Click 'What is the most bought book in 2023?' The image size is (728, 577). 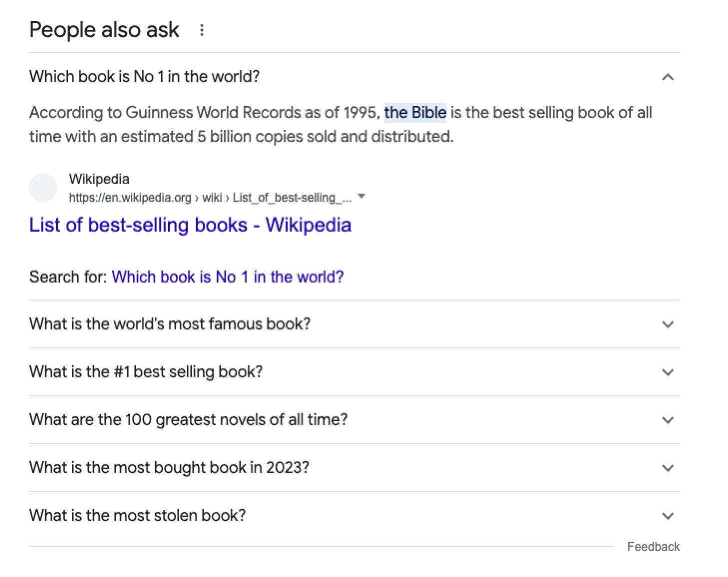169,468
